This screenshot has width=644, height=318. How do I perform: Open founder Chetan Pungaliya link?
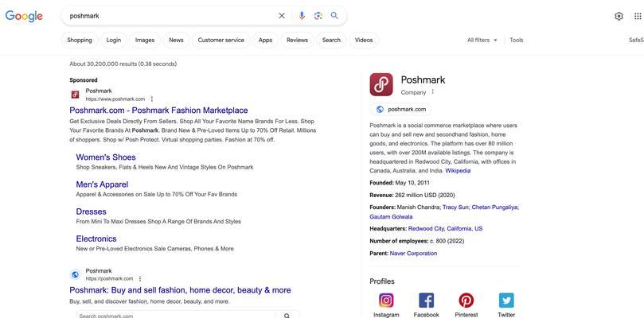(494, 207)
